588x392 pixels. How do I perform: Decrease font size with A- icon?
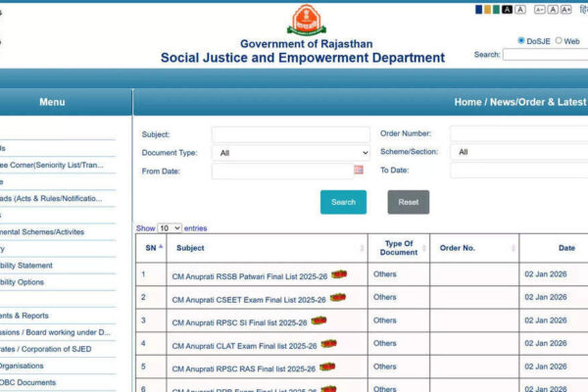point(540,10)
